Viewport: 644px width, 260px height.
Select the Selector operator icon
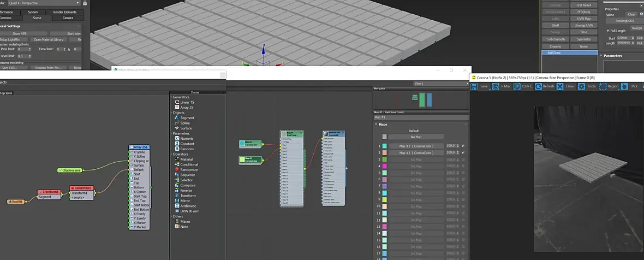point(177,180)
